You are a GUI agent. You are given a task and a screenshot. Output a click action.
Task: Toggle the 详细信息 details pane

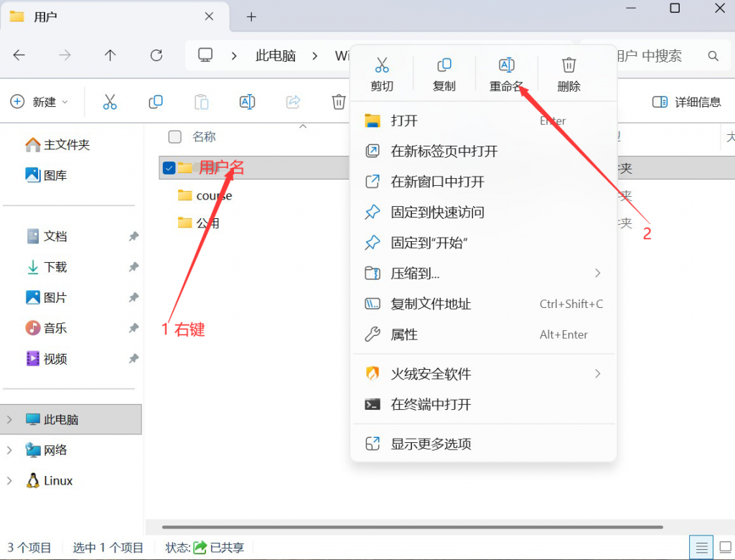(x=686, y=102)
